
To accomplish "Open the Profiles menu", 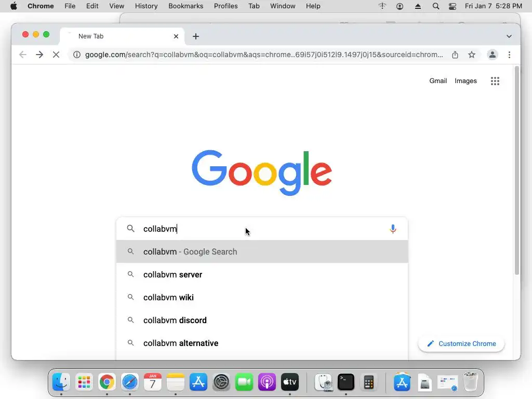I will point(225,6).
